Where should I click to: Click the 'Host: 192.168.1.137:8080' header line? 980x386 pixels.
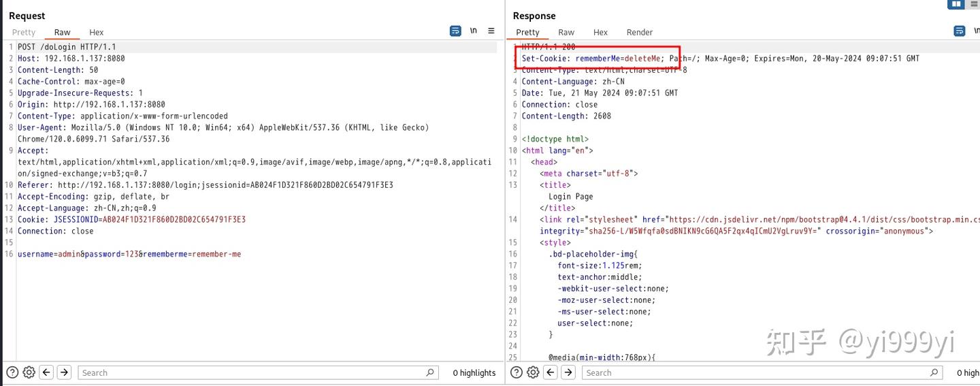point(71,59)
